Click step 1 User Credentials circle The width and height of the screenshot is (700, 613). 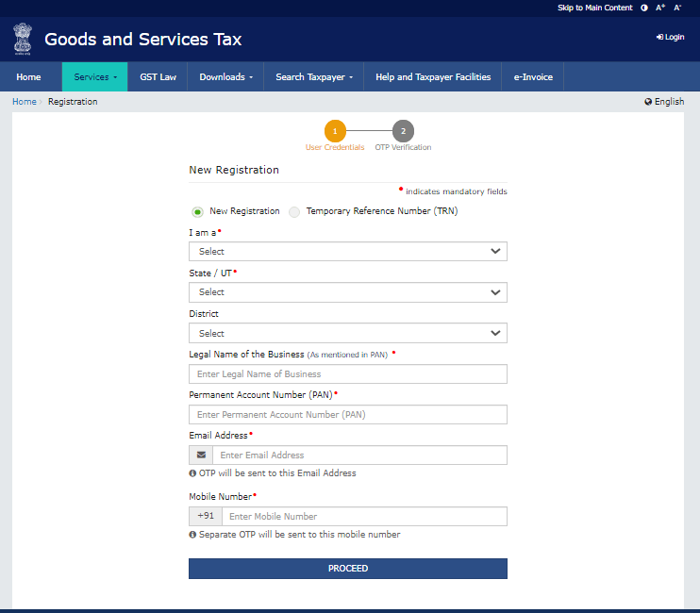point(335,131)
